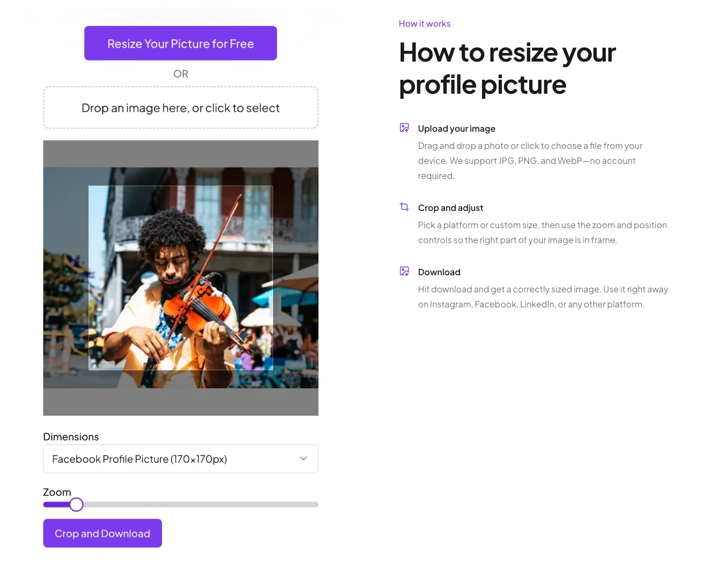Click the Download step heading
Image resolution: width=722 pixels, height=588 pixels.
tap(439, 272)
